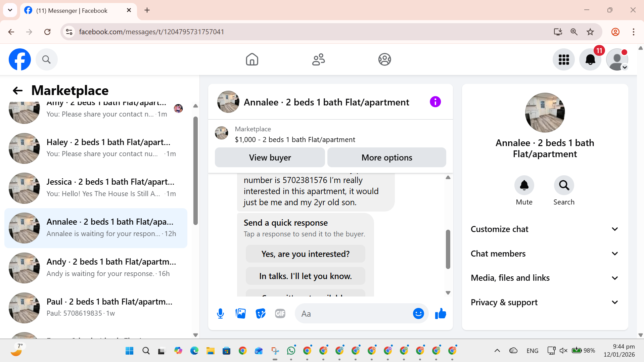Click the More options button
Screen dimensions: 644x362
[386, 157]
